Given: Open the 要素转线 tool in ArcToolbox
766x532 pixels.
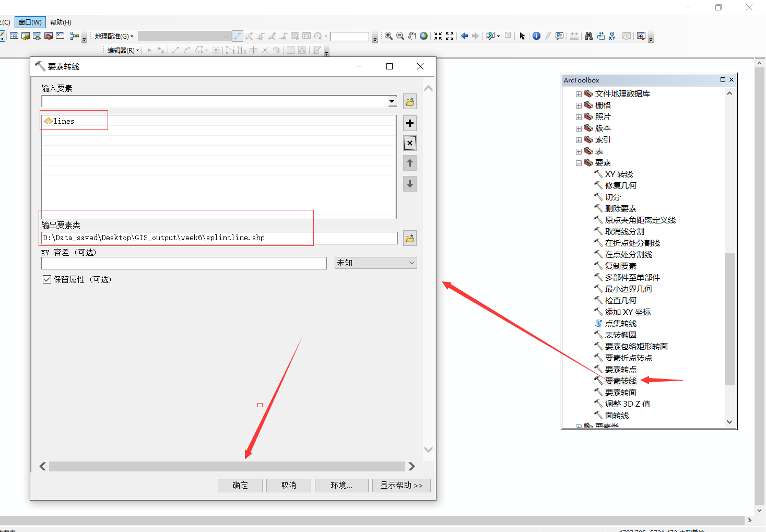Looking at the screenshot, I should 620,381.
